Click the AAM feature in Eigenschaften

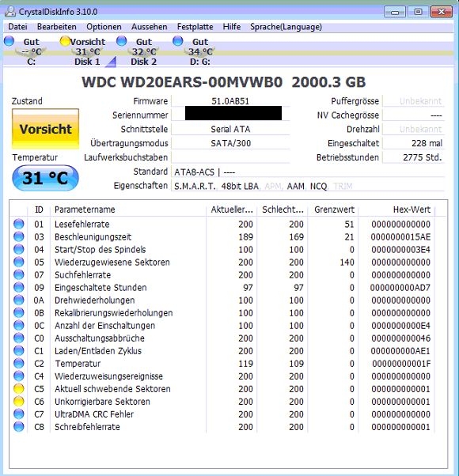(x=295, y=186)
